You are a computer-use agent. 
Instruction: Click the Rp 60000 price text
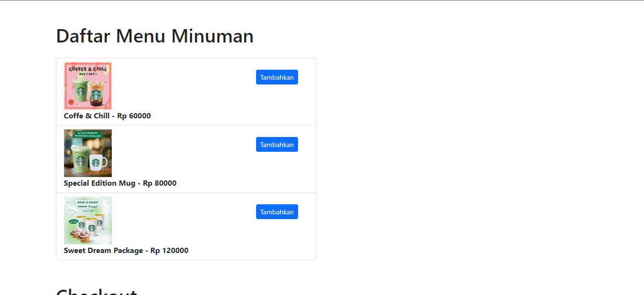134,116
